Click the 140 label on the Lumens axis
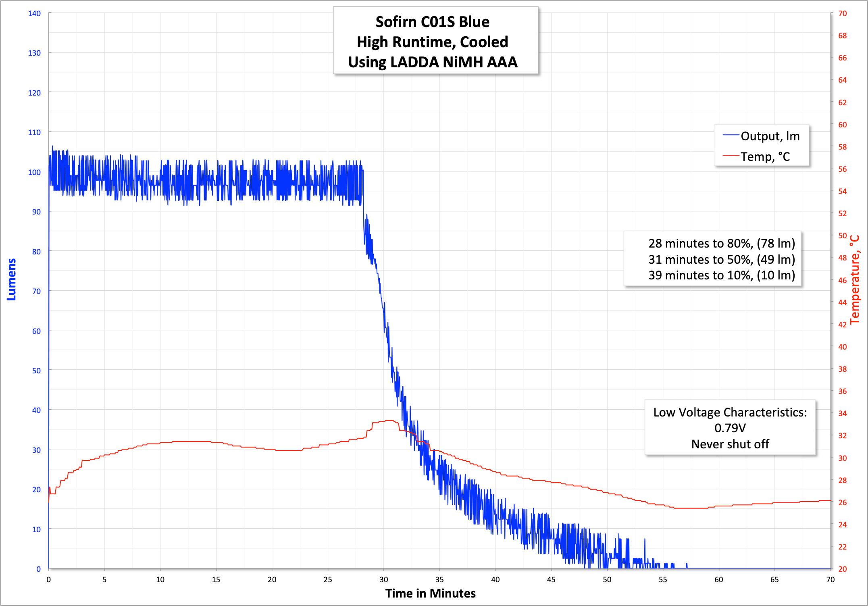 coord(34,13)
